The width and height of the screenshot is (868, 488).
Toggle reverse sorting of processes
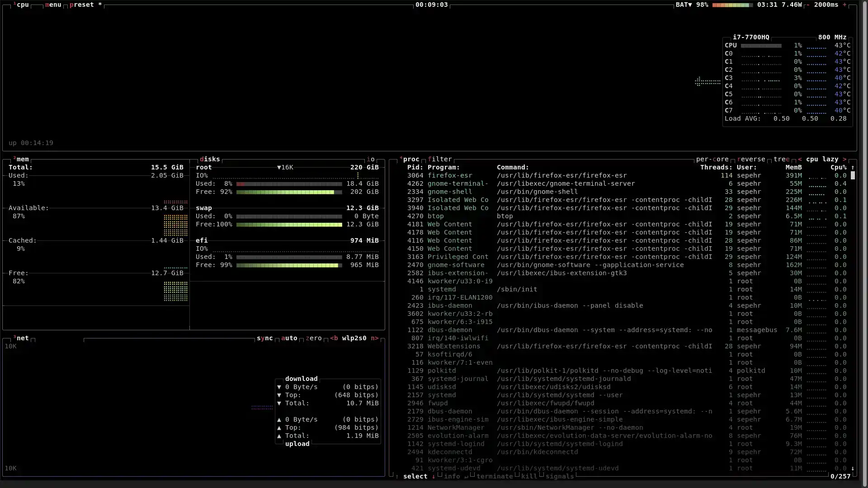[x=751, y=159]
